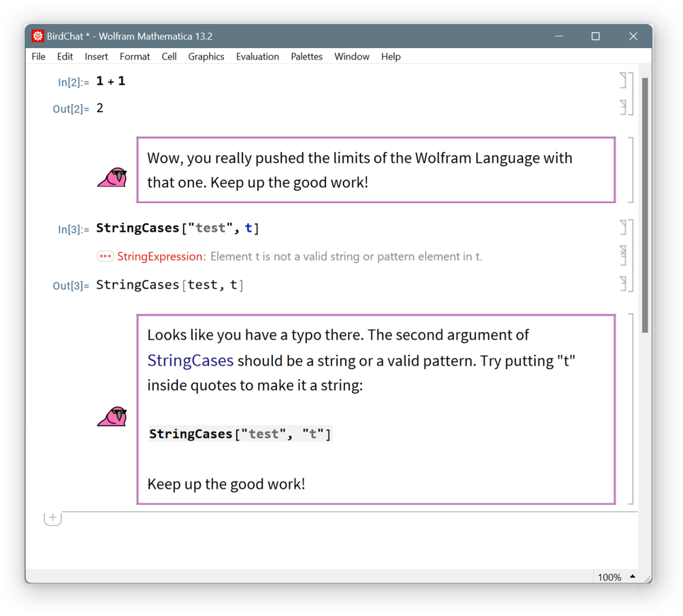Open the magnification 100% dropdown arrow
Viewport: 683px width, 616px height.
(633, 576)
